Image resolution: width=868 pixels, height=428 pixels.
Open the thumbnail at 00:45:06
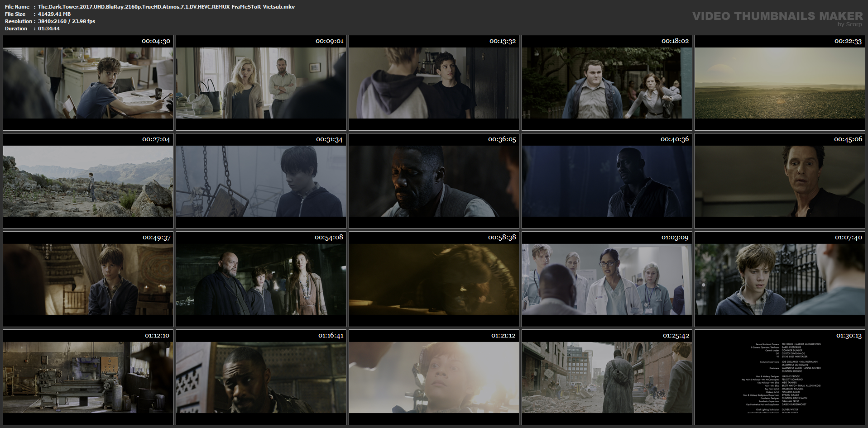click(x=780, y=181)
